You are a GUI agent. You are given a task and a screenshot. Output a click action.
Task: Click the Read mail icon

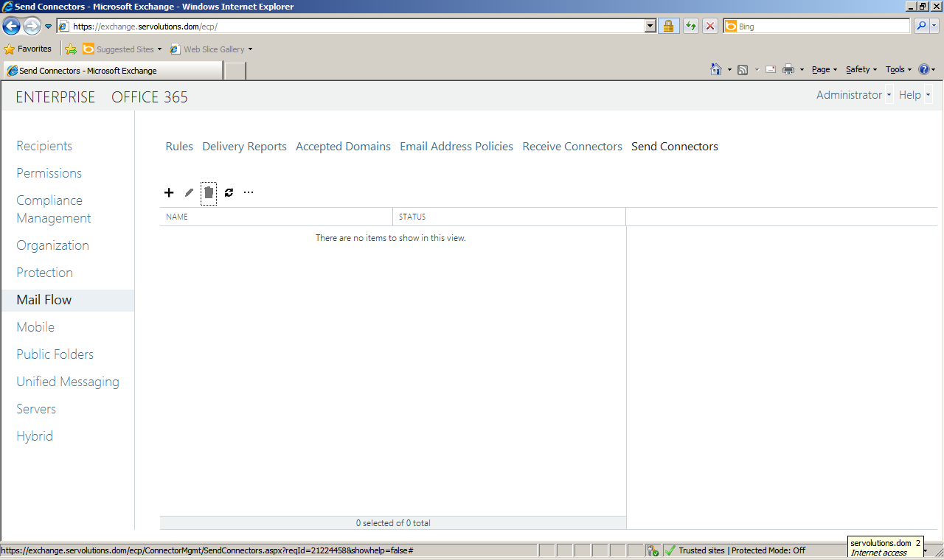click(771, 70)
